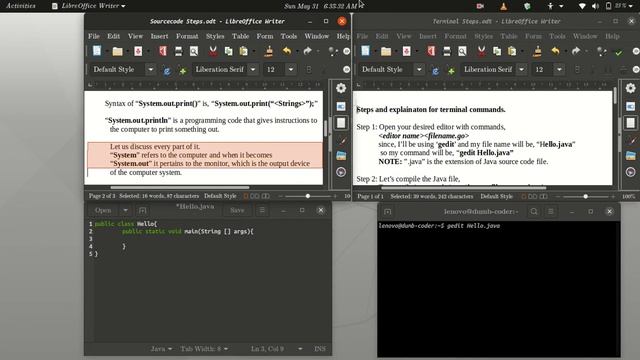The image size is (640, 360).
Task: Export as PDF in Sourcecode Steps window
Action: pyautogui.click(x=163, y=51)
